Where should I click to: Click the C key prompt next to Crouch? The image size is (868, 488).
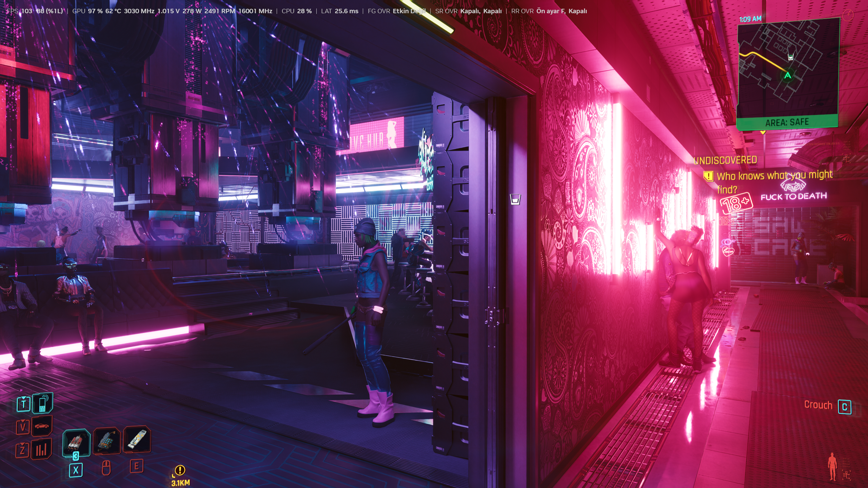tap(845, 407)
